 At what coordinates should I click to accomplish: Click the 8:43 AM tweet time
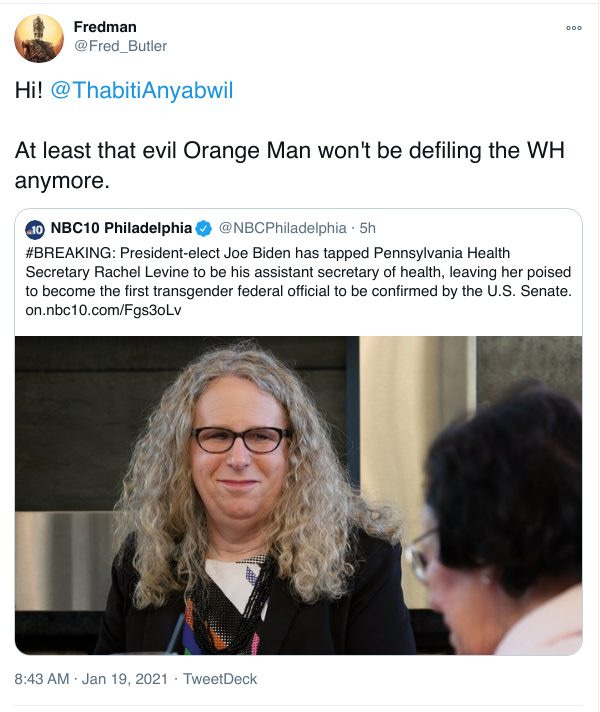42,679
